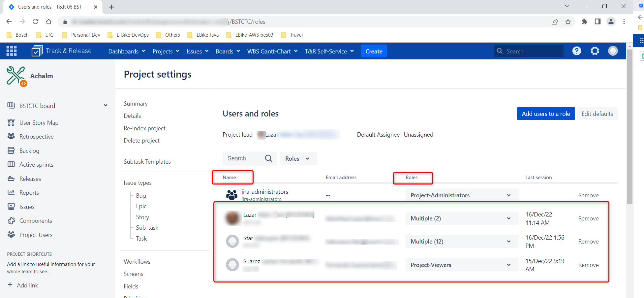This screenshot has height=298, width=644.
Task: Remove the jira-administrators row
Action: click(588, 195)
